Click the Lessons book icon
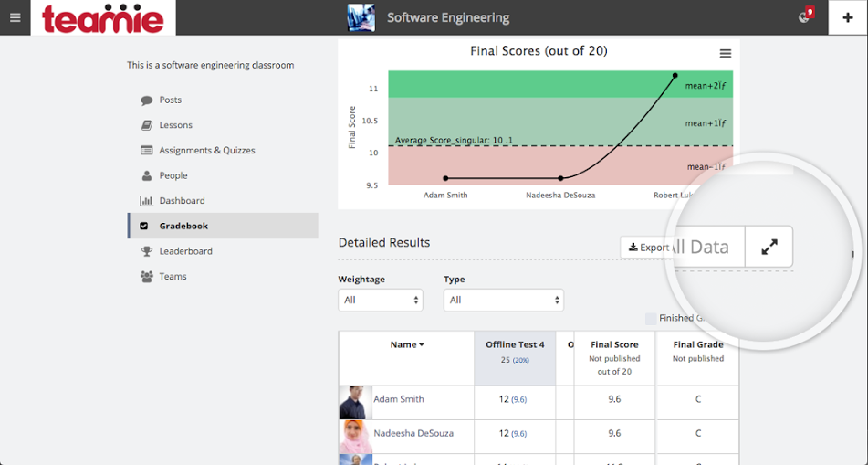The image size is (868, 465). (147, 125)
